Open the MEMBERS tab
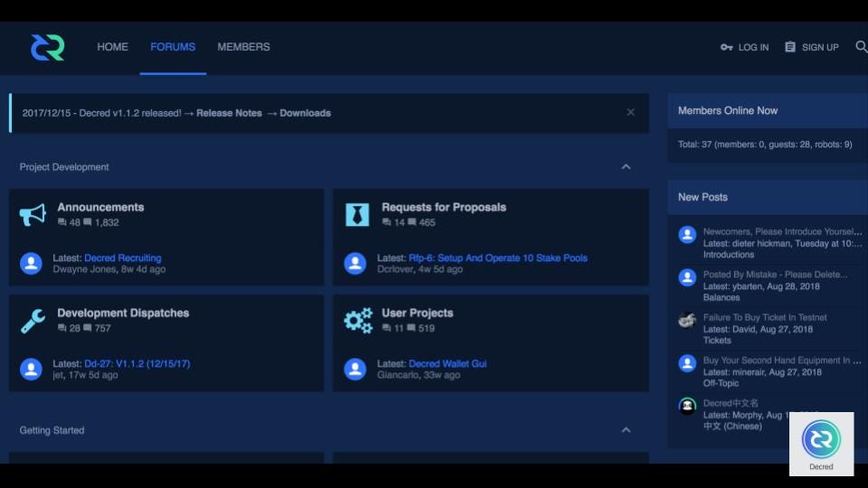 [x=243, y=47]
